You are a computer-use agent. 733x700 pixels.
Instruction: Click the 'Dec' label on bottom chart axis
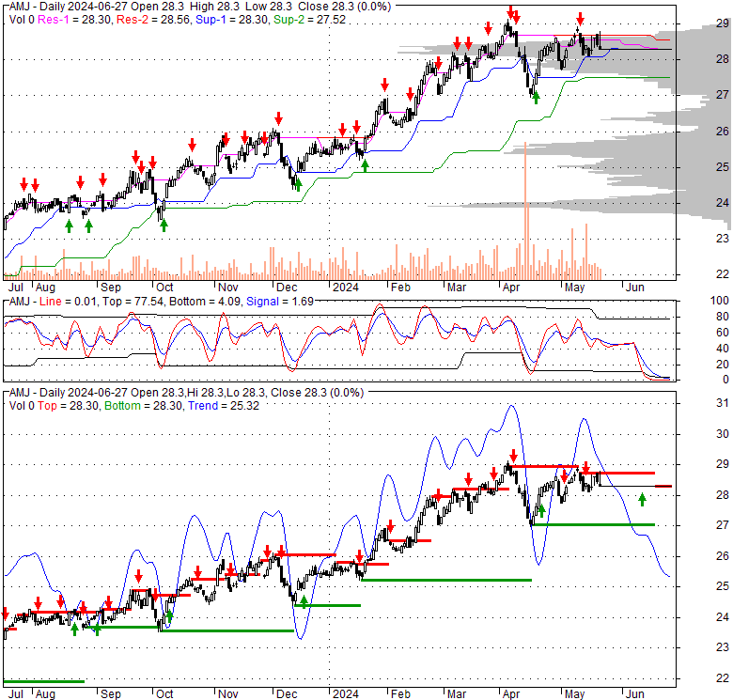(x=287, y=694)
